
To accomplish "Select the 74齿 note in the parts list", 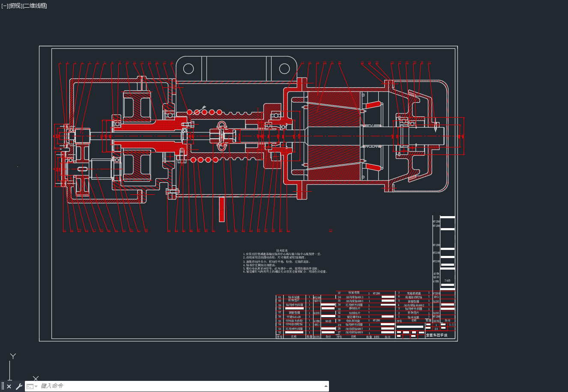I will (448, 281).
